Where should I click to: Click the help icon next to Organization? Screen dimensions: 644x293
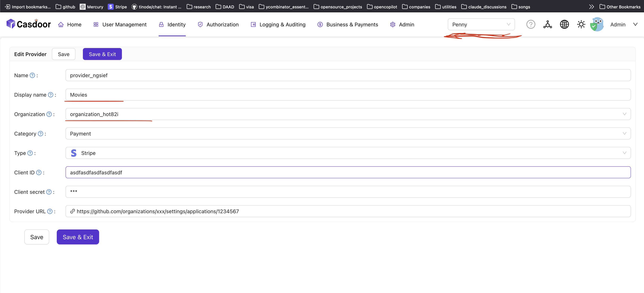tap(49, 114)
